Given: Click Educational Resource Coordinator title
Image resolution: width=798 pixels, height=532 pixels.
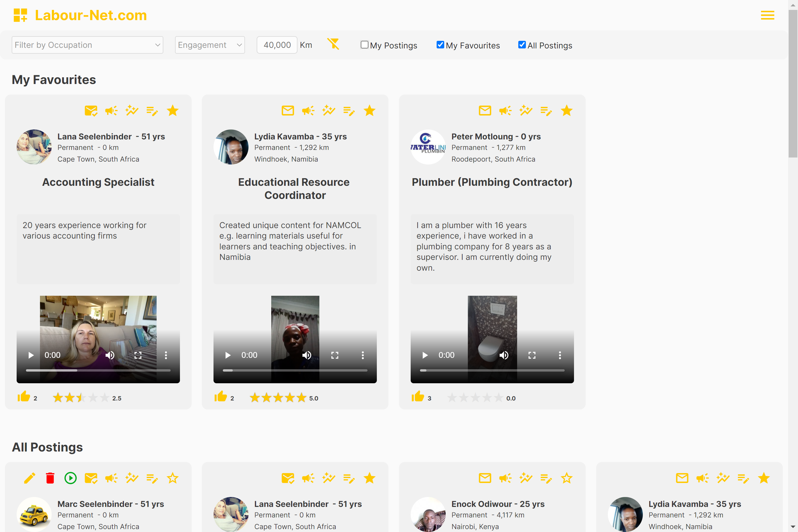Looking at the screenshot, I should coord(294,189).
